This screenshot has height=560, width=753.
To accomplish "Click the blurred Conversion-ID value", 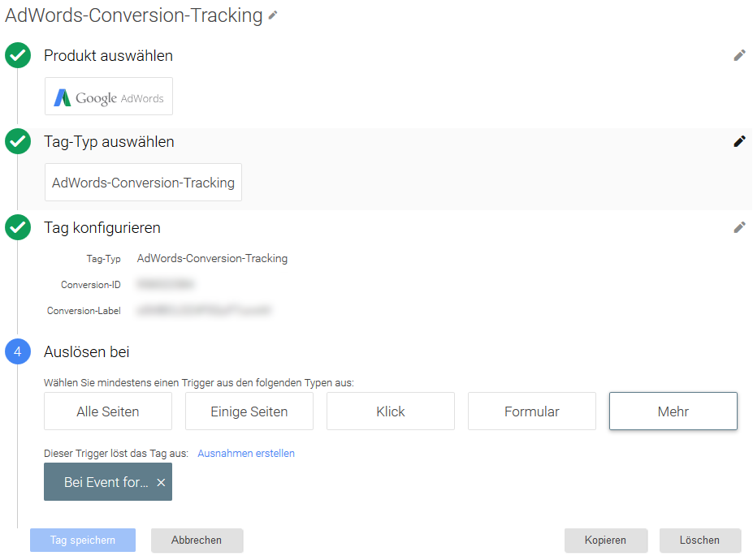I will pos(165,284).
